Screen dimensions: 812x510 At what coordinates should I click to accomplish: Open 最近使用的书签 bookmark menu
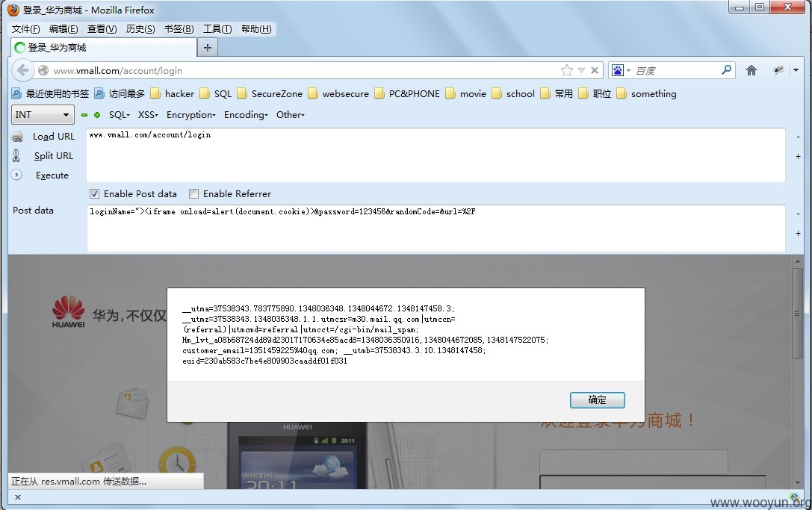[50, 94]
